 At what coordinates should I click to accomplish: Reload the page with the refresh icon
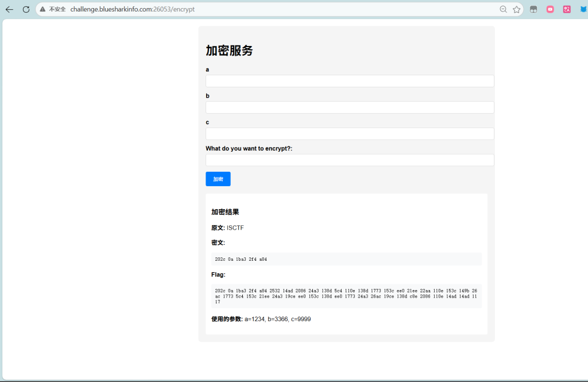(26, 9)
